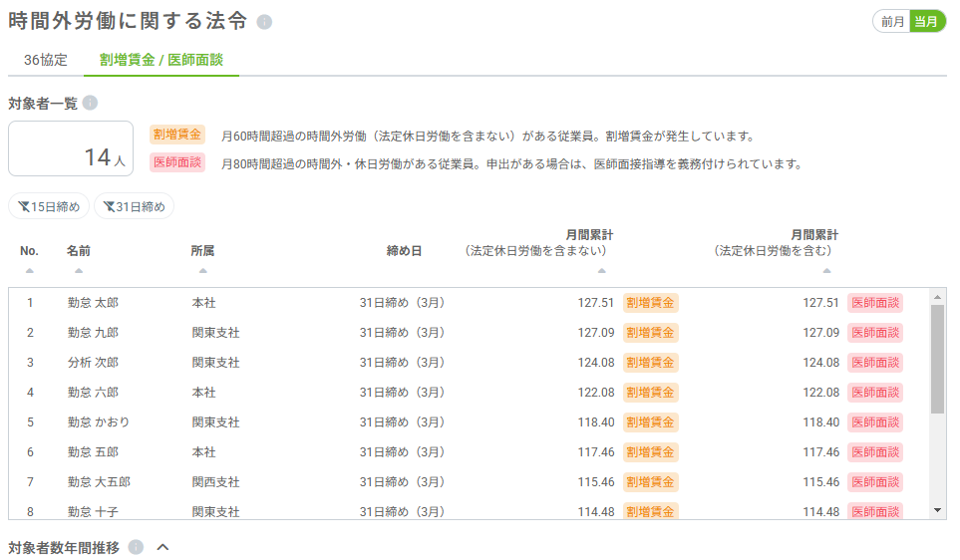Click the table scrollbar down arrow
Screen dimensions: 960x560
click(937, 509)
